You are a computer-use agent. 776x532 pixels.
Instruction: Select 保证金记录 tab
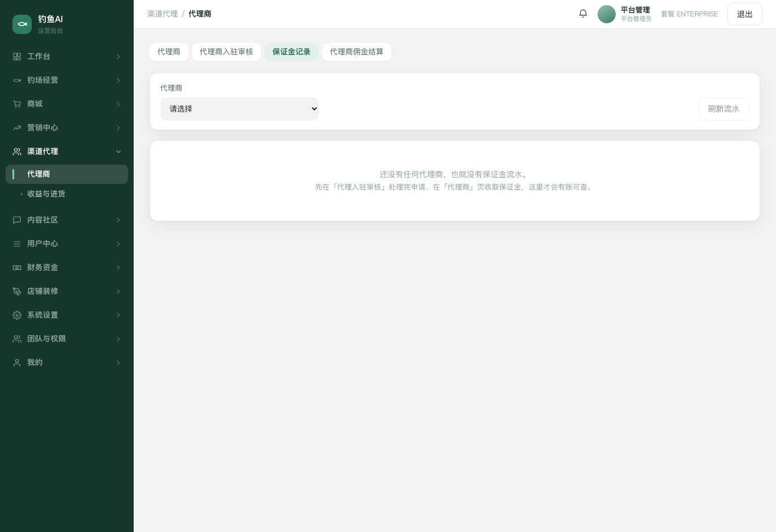pyautogui.click(x=292, y=52)
